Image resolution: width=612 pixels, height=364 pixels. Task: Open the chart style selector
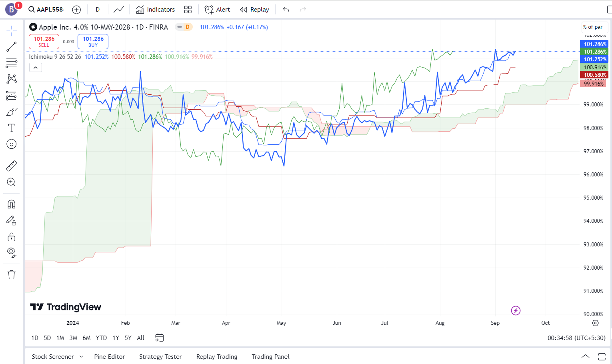tap(118, 10)
